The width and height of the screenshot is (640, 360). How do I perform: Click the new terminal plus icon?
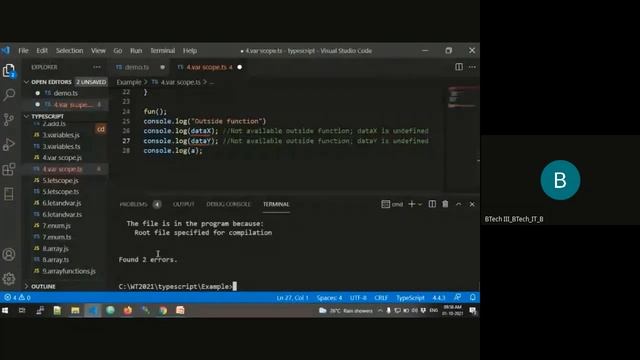[x=411, y=204]
